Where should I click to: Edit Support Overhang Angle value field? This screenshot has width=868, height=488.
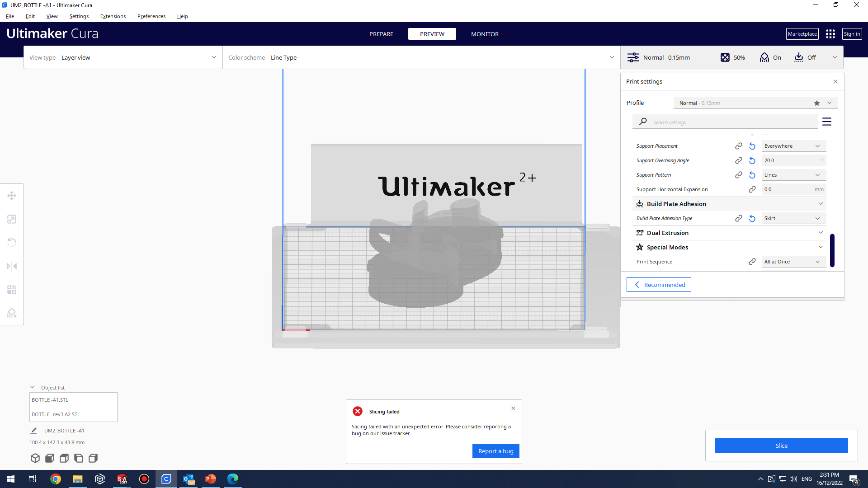(794, 160)
